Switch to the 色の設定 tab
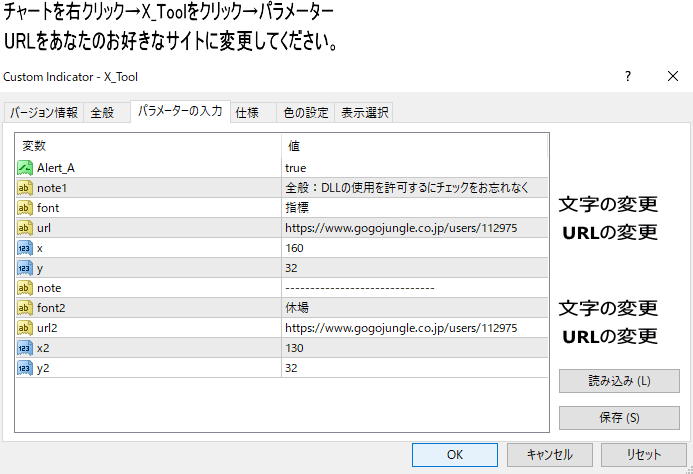693x474 pixels. (305, 113)
